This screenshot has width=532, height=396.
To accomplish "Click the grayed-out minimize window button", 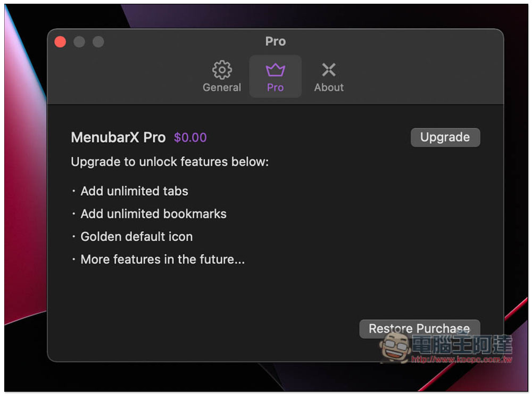I will tap(79, 42).
